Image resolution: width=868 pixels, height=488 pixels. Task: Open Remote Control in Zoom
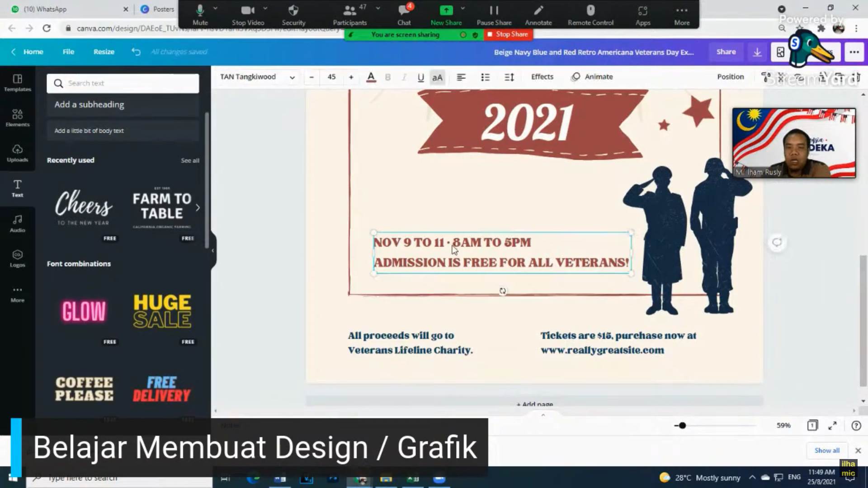[x=590, y=15]
